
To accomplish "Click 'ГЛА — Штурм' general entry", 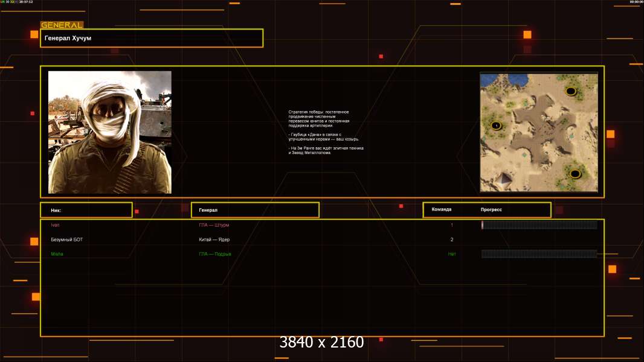I will (214, 225).
